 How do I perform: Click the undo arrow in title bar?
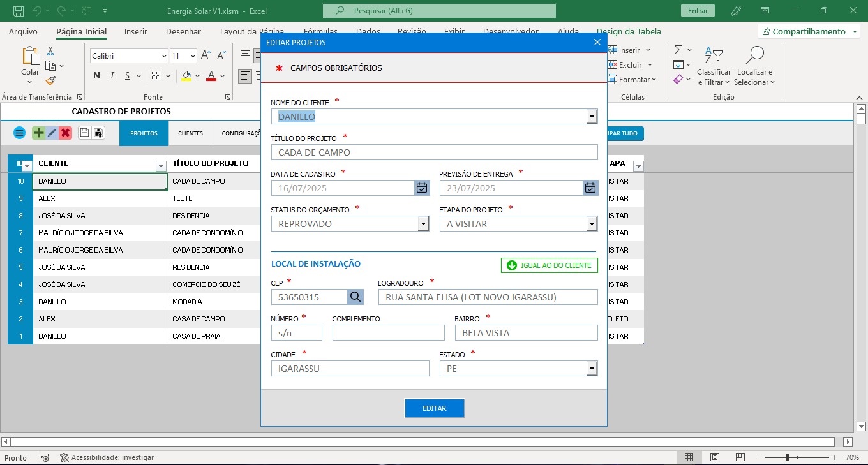coord(36,11)
